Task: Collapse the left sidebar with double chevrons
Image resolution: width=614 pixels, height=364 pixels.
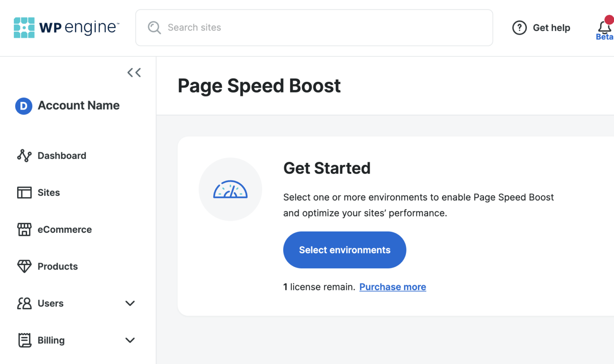Action: [134, 72]
